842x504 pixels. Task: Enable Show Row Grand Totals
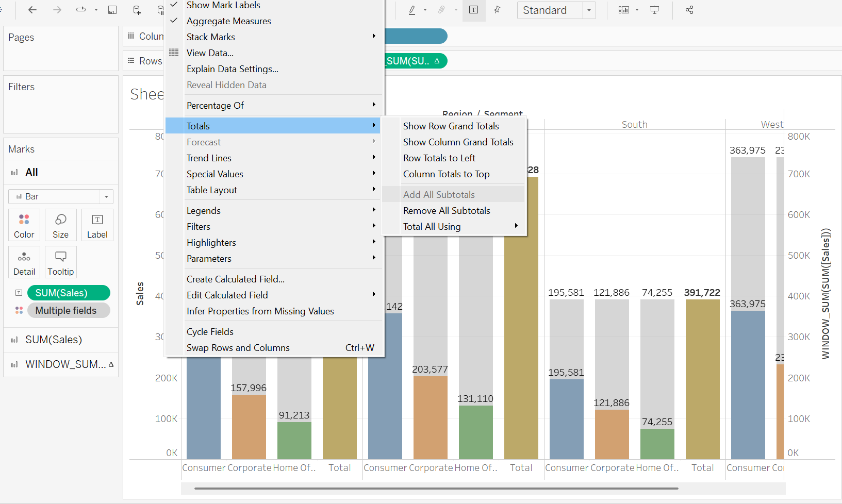[x=451, y=126]
